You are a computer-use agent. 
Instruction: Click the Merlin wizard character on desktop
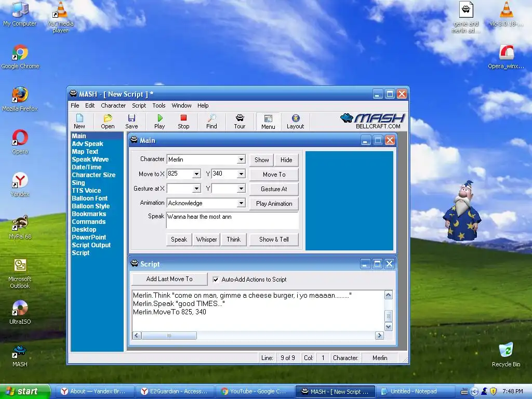[462, 211]
